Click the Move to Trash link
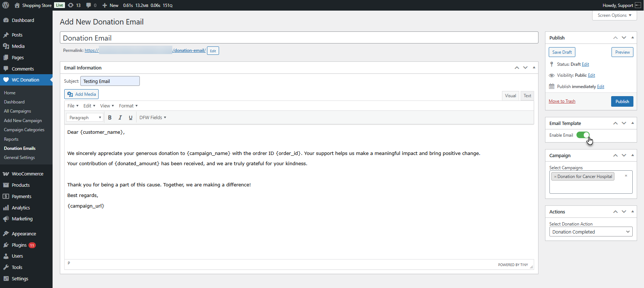The image size is (644, 288). point(562,101)
